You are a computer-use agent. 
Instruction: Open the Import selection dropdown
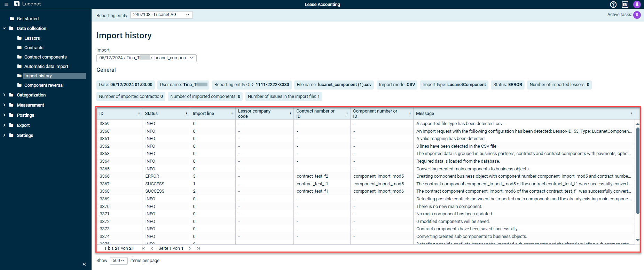point(147,58)
